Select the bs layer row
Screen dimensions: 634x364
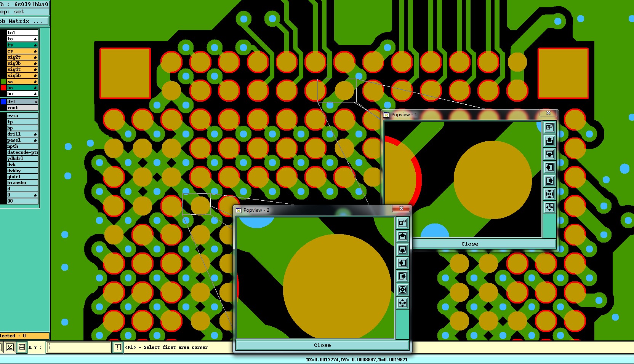22,88
